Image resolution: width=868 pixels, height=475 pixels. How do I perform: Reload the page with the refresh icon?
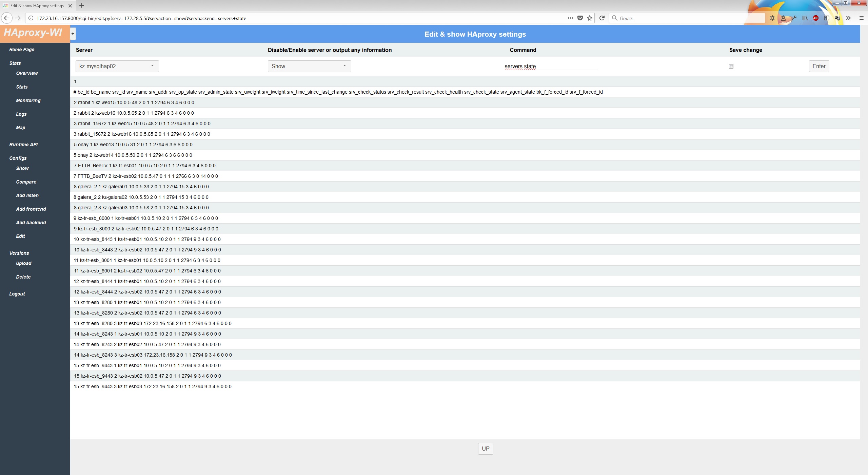pyautogui.click(x=602, y=18)
